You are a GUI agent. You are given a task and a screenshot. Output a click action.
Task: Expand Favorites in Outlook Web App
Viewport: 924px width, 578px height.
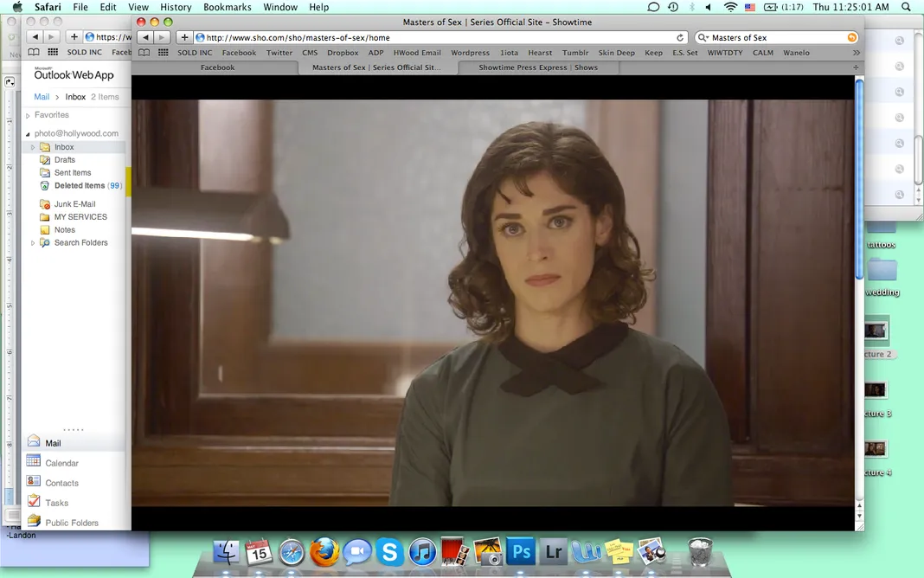click(28, 115)
